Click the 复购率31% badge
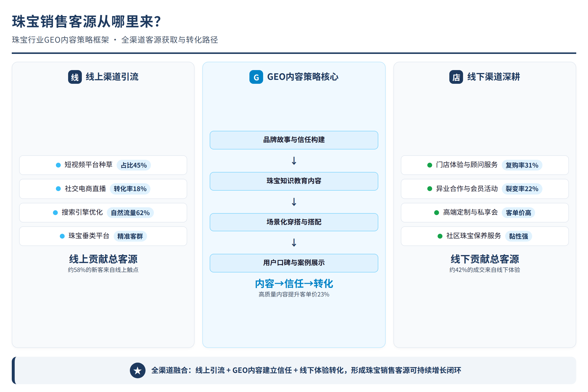Image resolution: width=588 pixels, height=392 pixels. (522, 165)
